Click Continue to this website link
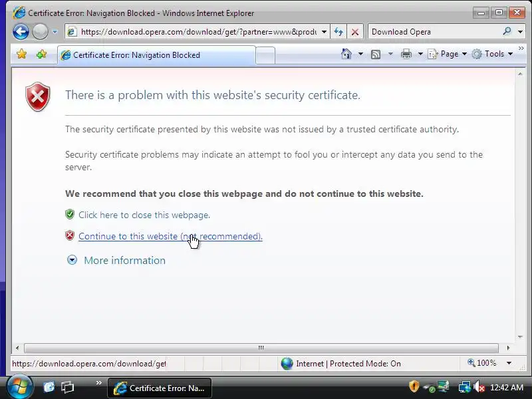 [x=170, y=236]
